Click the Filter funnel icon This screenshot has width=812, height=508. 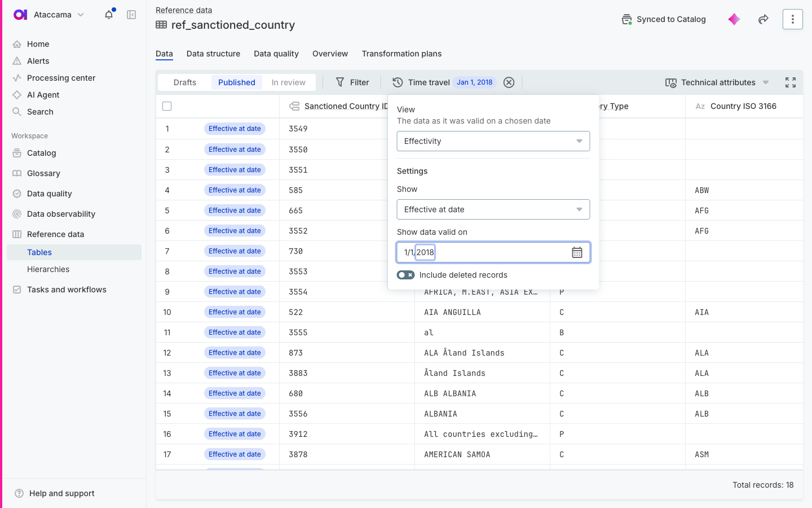pos(340,82)
